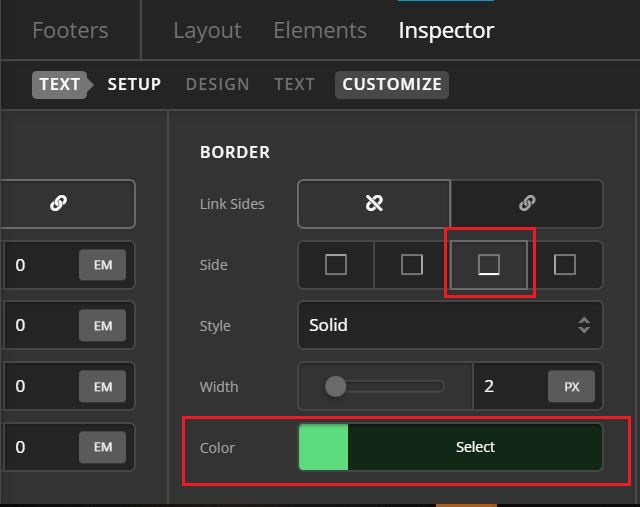The image size is (640, 507).
Task: Click the Style label
Action: pos(215,326)
